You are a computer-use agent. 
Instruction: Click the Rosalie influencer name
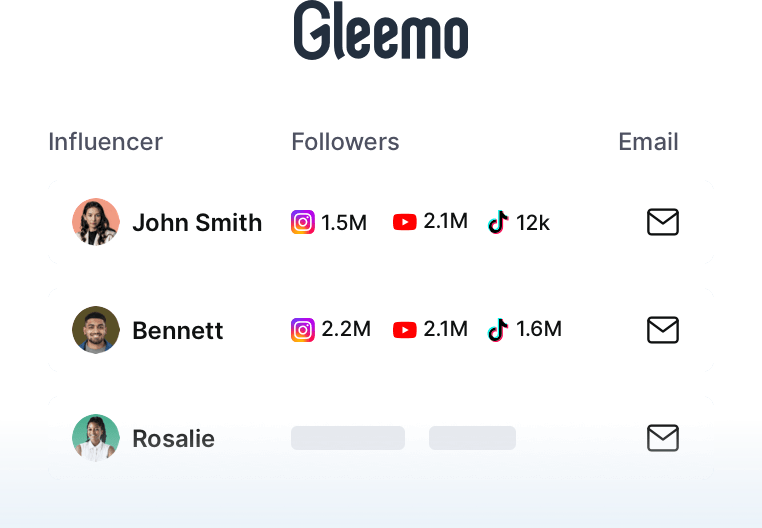173,439
